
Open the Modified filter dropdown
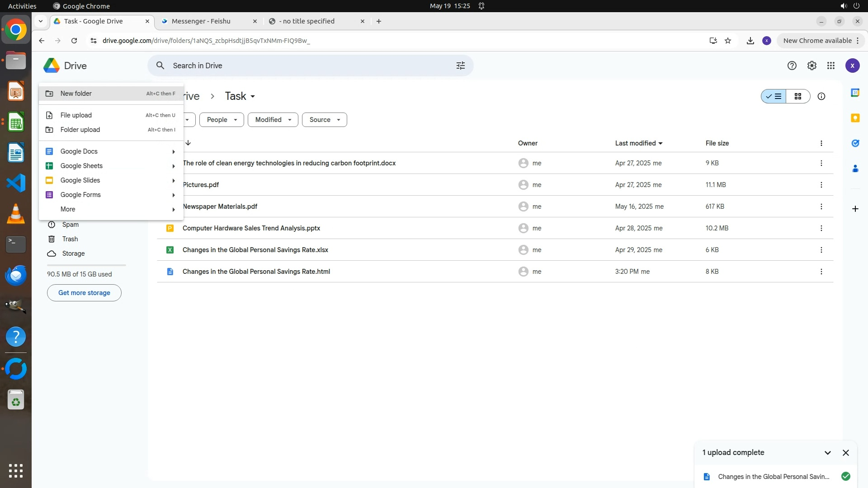click(273, 120)
